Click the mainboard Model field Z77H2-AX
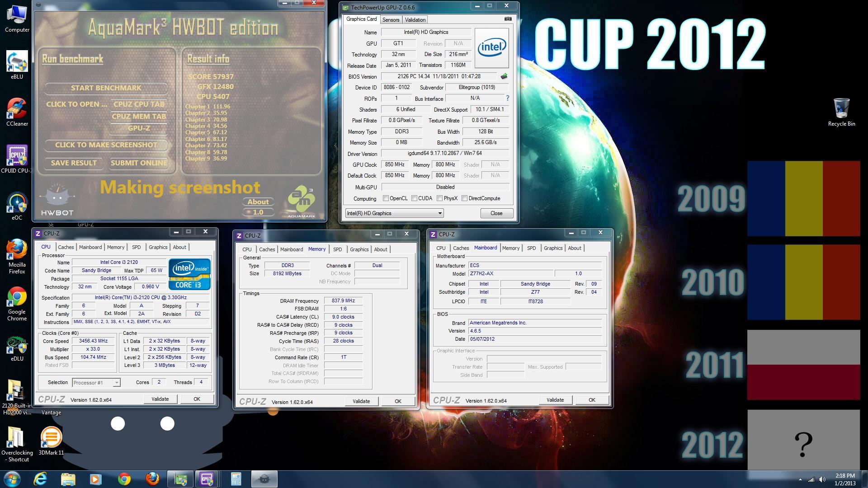Image resolution: width=868 pixels, height=488 pixels. (510, 274)
